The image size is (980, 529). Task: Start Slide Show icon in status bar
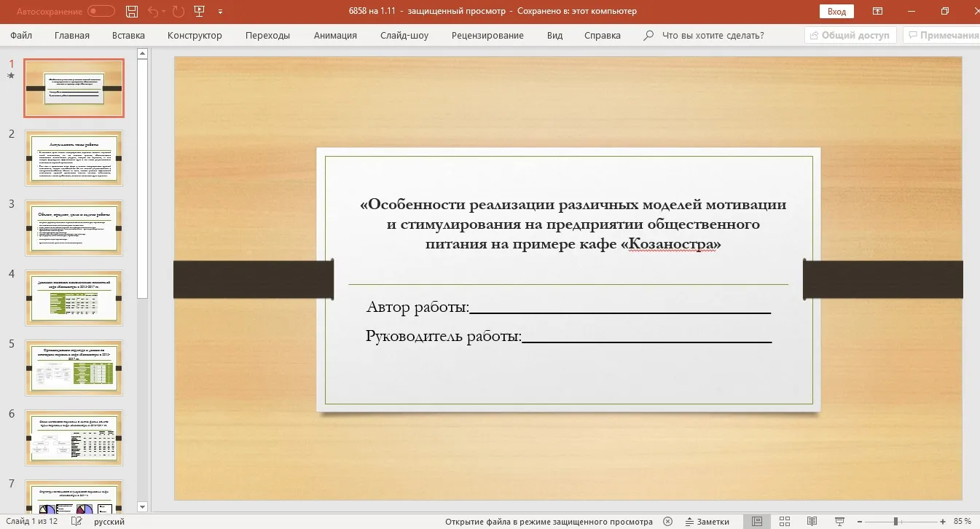[x=839, y=522]
